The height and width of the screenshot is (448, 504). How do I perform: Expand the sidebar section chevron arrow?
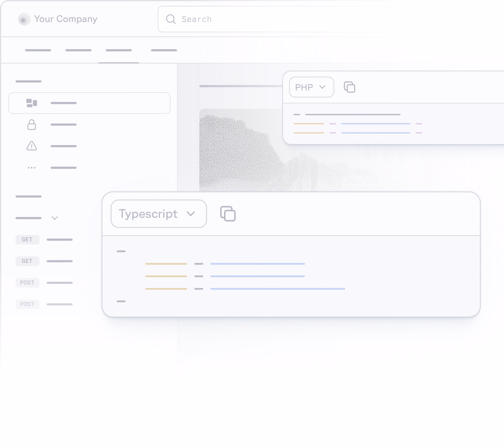(55, 218)
